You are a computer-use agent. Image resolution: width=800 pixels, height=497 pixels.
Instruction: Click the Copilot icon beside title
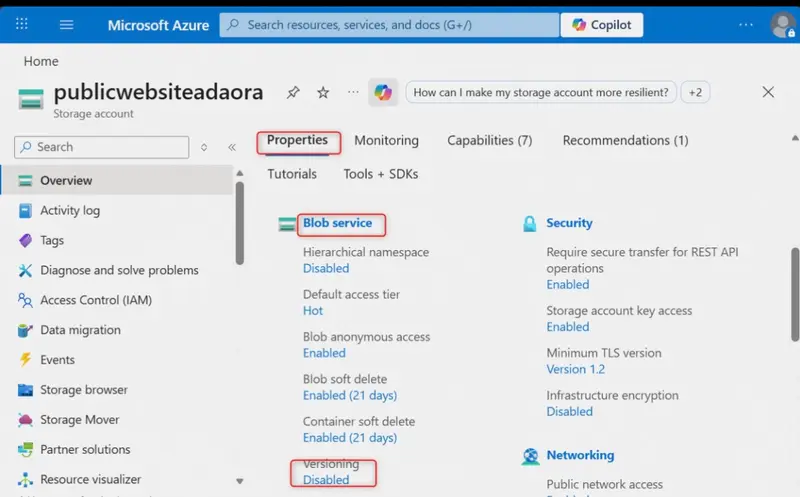[x=383, y=92]
